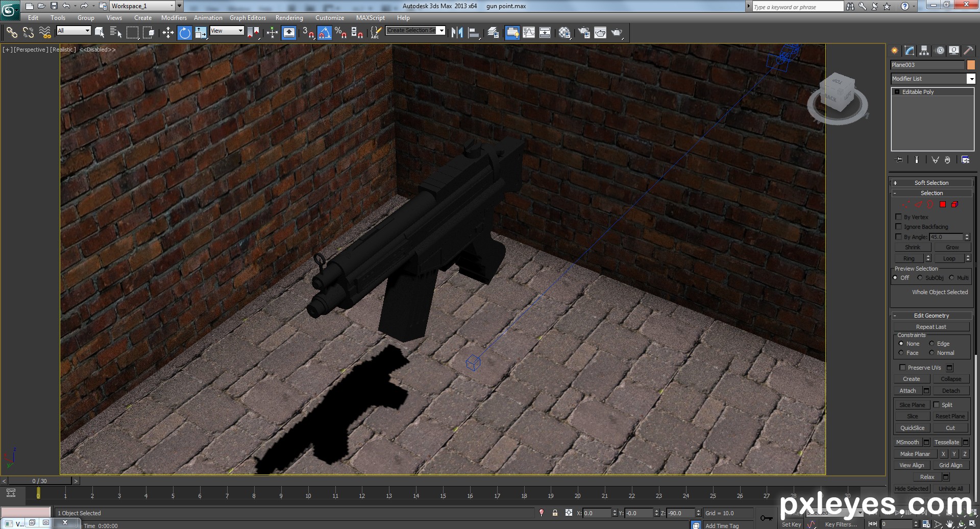The height and width of the screenshot is (529, 980).
Task: Click the Render Production teapot icon
Action: 617,33
